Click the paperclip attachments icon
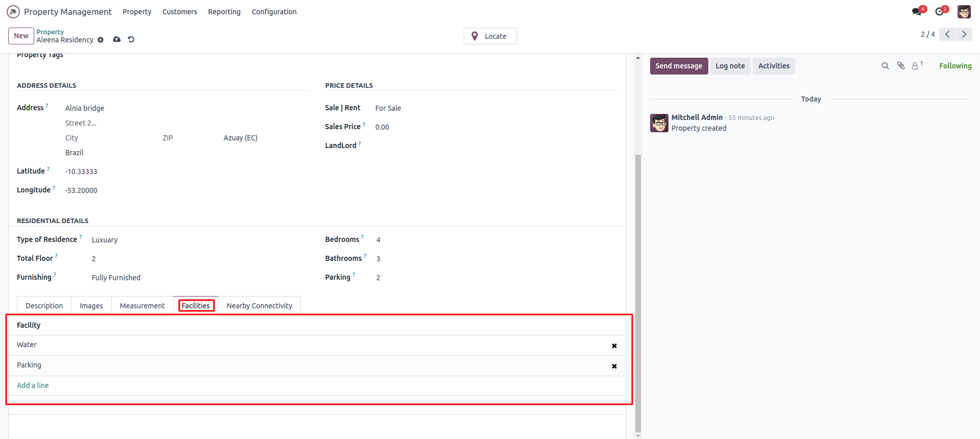Screen dimensions: 980x439 (x=901, y=66)
